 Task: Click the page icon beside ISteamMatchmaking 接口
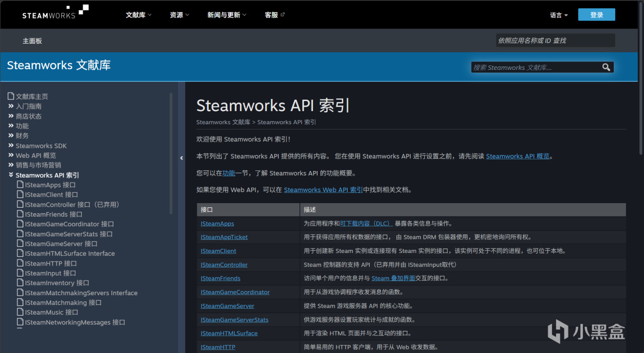point(20,302)
